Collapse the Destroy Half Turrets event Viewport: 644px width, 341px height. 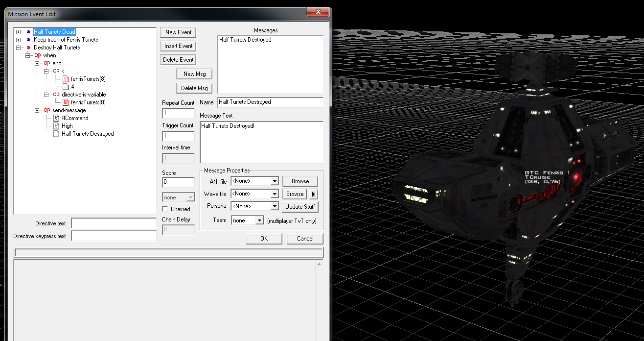coord(19,48)
